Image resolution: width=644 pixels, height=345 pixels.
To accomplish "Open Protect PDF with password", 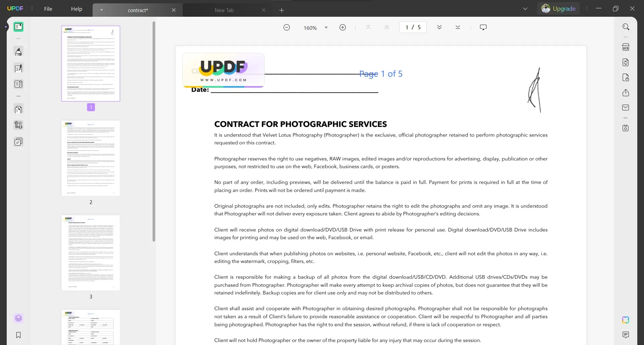I will point(626,78).
